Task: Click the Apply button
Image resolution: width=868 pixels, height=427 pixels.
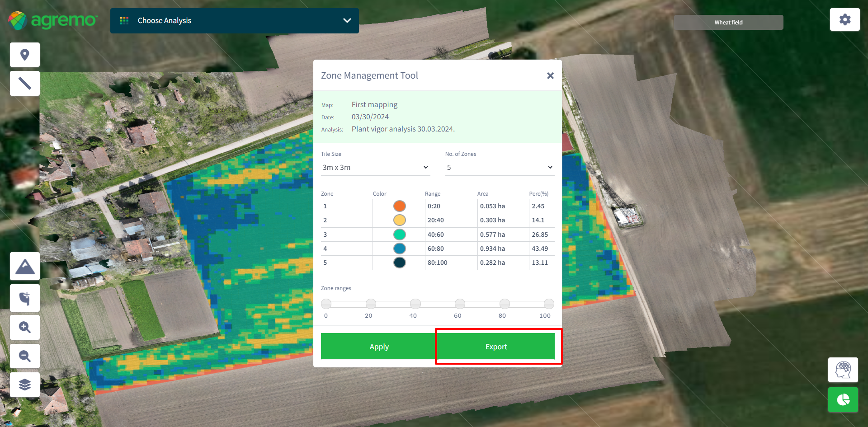Action: (379, 347)
